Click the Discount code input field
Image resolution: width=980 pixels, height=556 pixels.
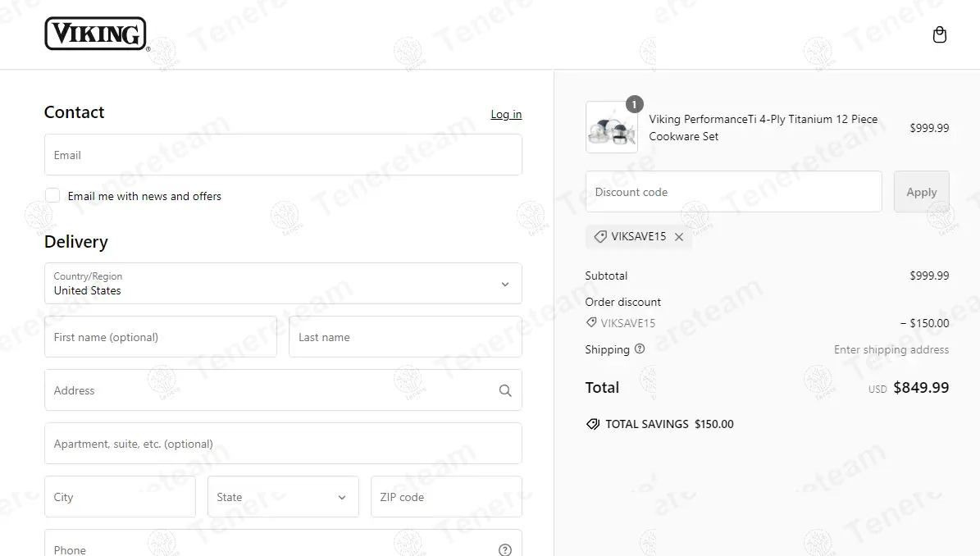pyautogui.click(x=733, y=192)
